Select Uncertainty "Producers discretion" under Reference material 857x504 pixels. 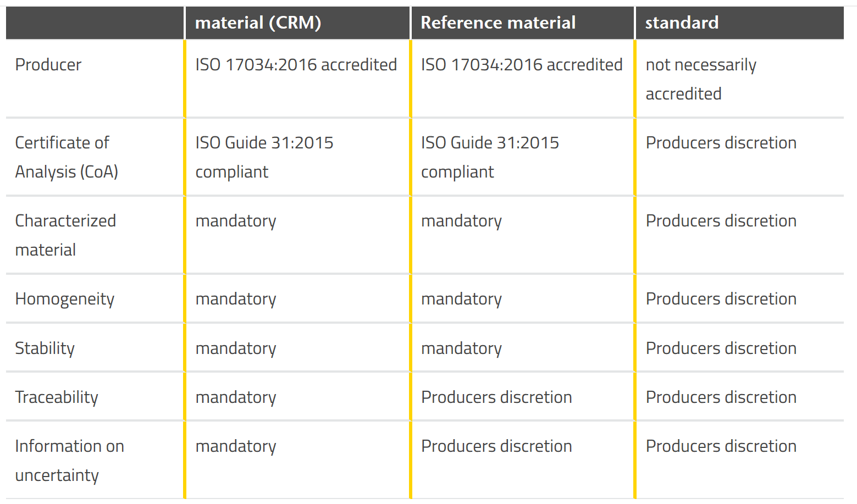(496, 446)
